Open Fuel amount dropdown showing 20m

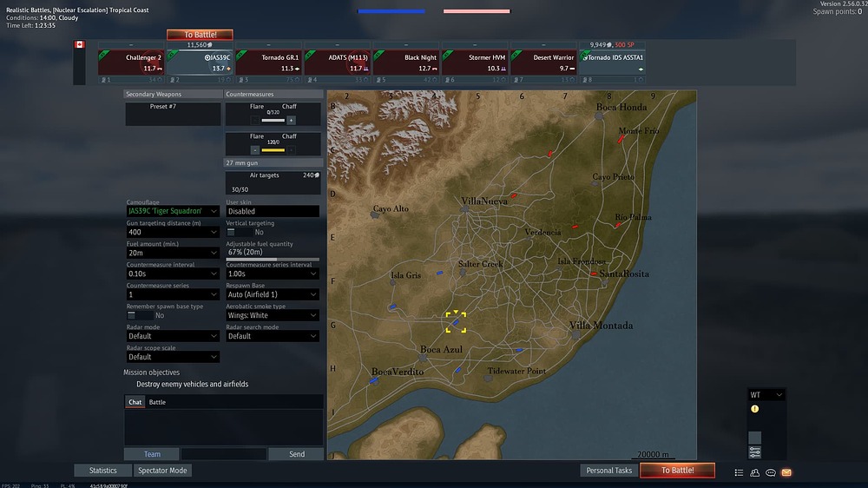click(x=173, y=253)
